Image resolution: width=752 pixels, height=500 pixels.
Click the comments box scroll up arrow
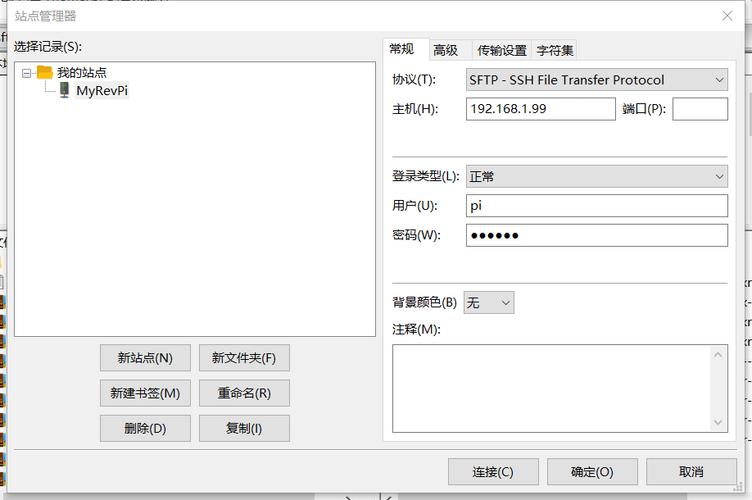[718, 355]
